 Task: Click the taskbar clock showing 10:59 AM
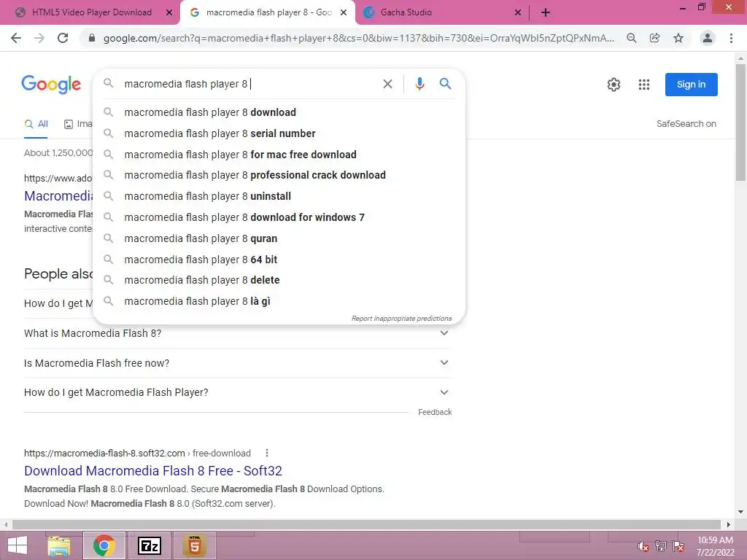(x=715, y=546)
